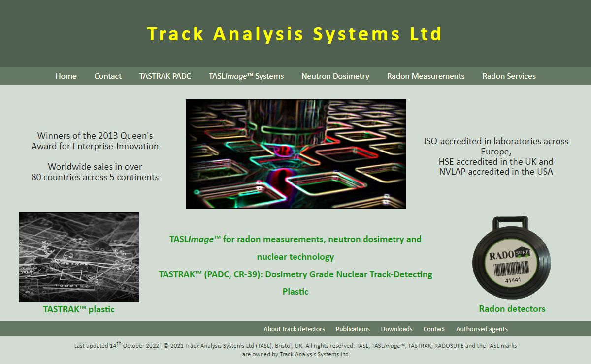The width and height of the screenshot is (591, 364).
Task: Open TASTRAK™ (PADC, CR-39) dosimetry link
Action: pos(295,283)
